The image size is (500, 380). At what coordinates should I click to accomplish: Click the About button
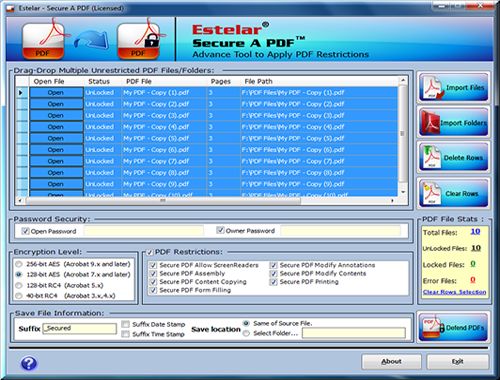pos(391,361)
